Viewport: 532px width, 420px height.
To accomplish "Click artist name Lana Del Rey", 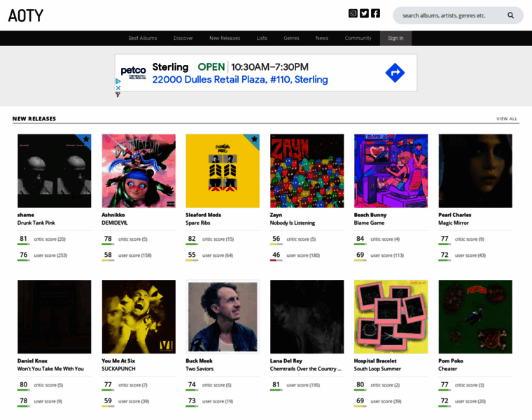I will tap(286, 360).
